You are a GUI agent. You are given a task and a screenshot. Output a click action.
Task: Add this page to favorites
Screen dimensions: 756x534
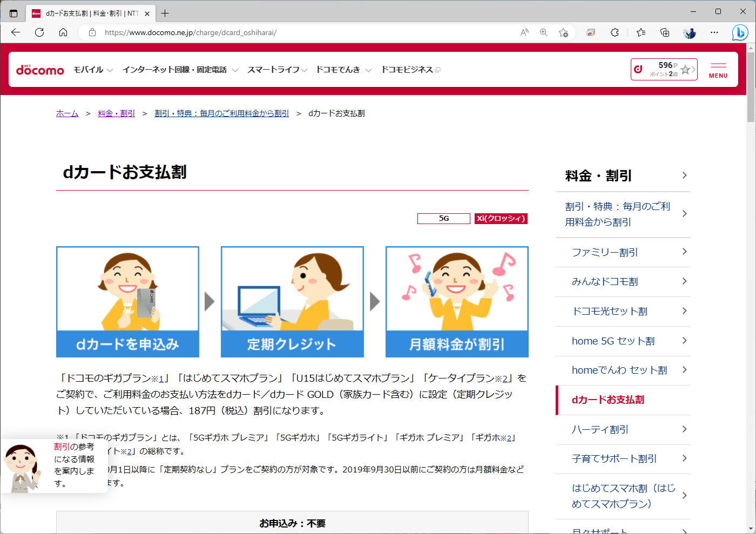[563, 32]
